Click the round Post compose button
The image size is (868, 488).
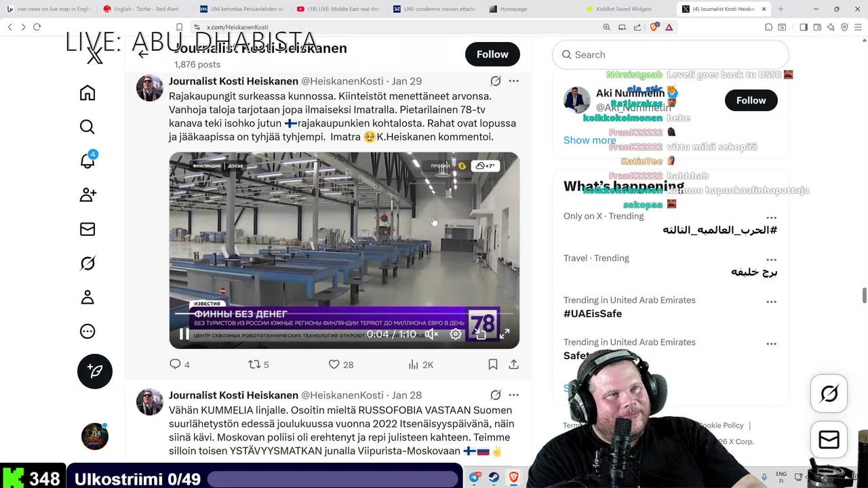(x=95, y=371)
